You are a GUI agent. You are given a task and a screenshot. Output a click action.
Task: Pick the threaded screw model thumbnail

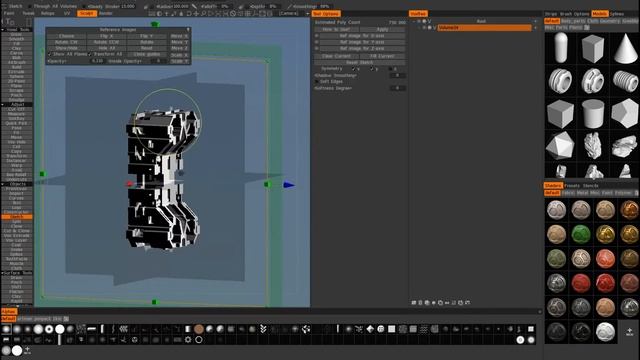[625, 81]
